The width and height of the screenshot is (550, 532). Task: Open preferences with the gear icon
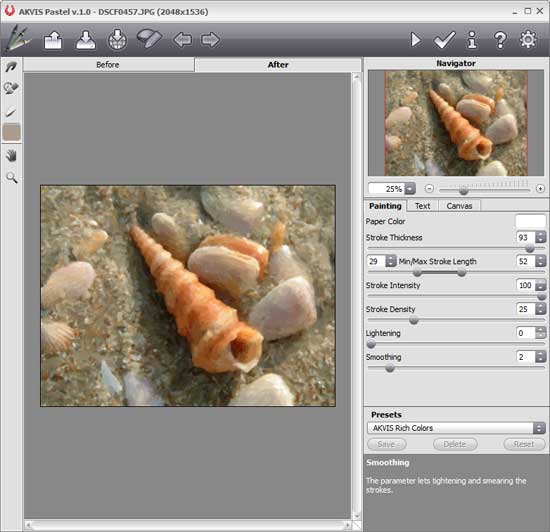tap(528, 40)
